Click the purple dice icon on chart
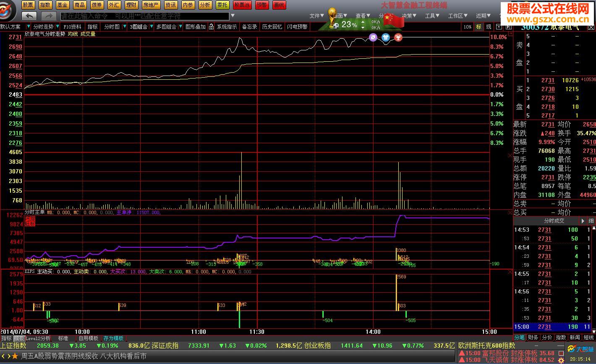 (x=373, y=38)
